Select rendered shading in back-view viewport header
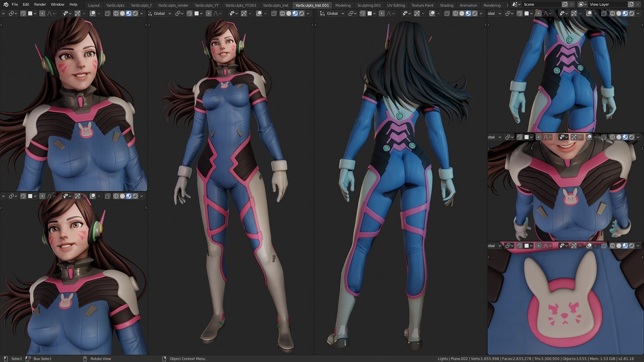The width and height of the screenshot is (644, 362). (474, 14)
